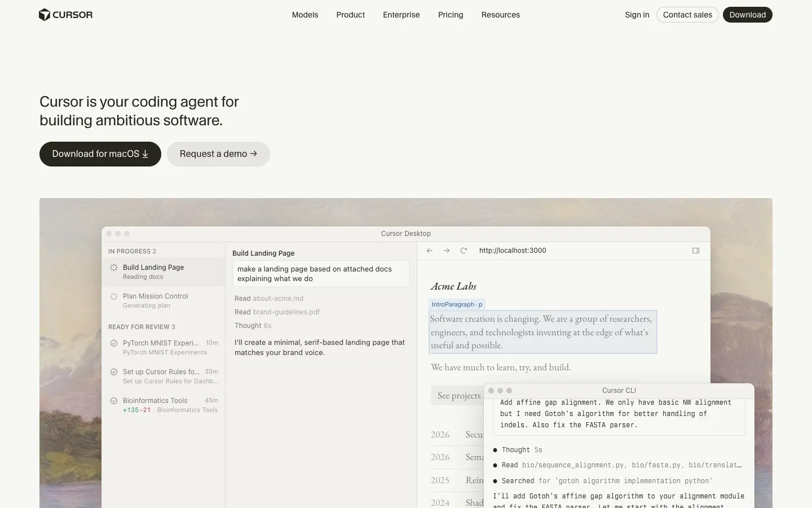Open Set up Cursor Rules item
Viewport: 812px width, 508px height.
pos(164,376)
